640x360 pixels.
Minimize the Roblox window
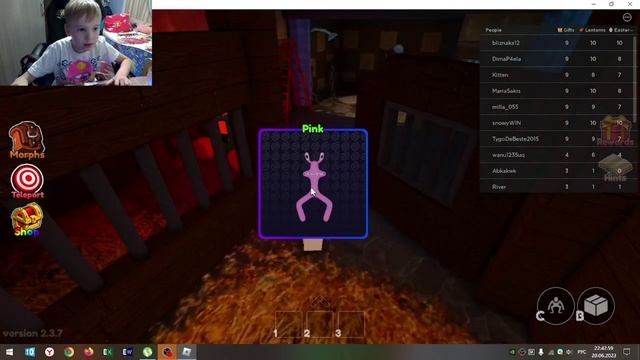[593, 4]
